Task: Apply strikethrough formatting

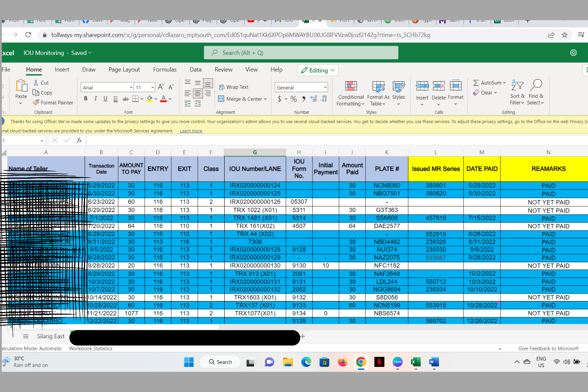Action: [x=125, y=99]
